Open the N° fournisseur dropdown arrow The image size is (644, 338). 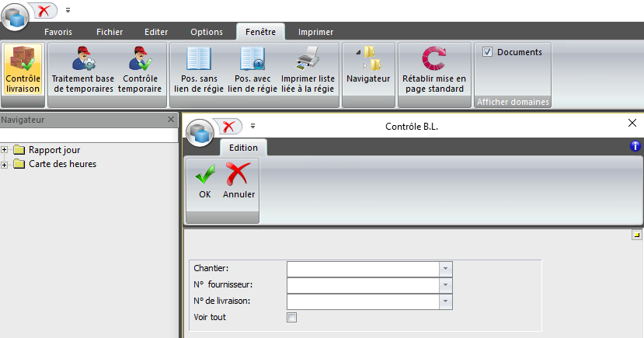click(x=445, y=285)
